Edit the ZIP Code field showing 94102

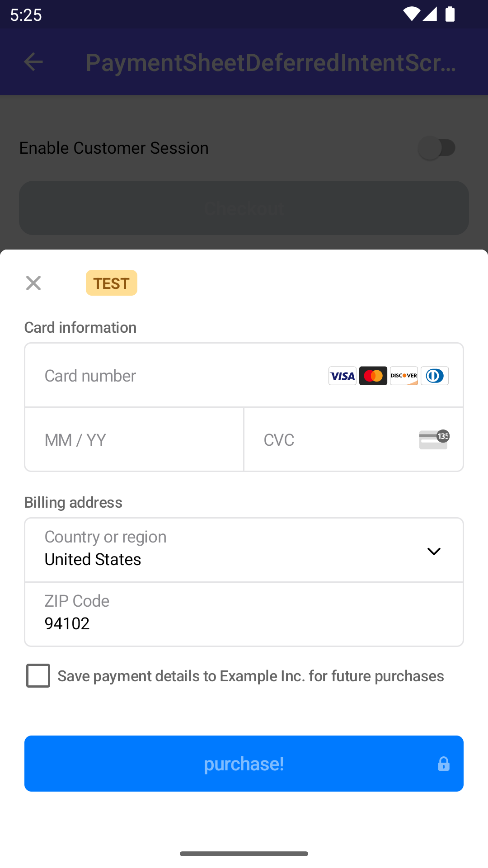(244, 614)
